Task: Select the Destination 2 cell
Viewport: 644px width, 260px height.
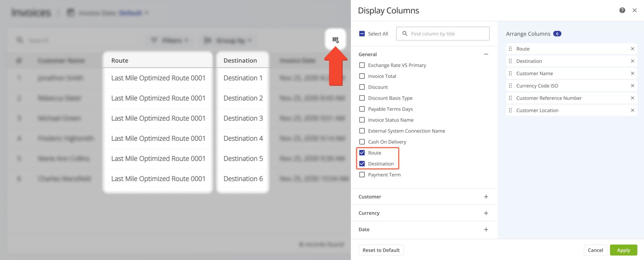Action: [x=242, y=98]
